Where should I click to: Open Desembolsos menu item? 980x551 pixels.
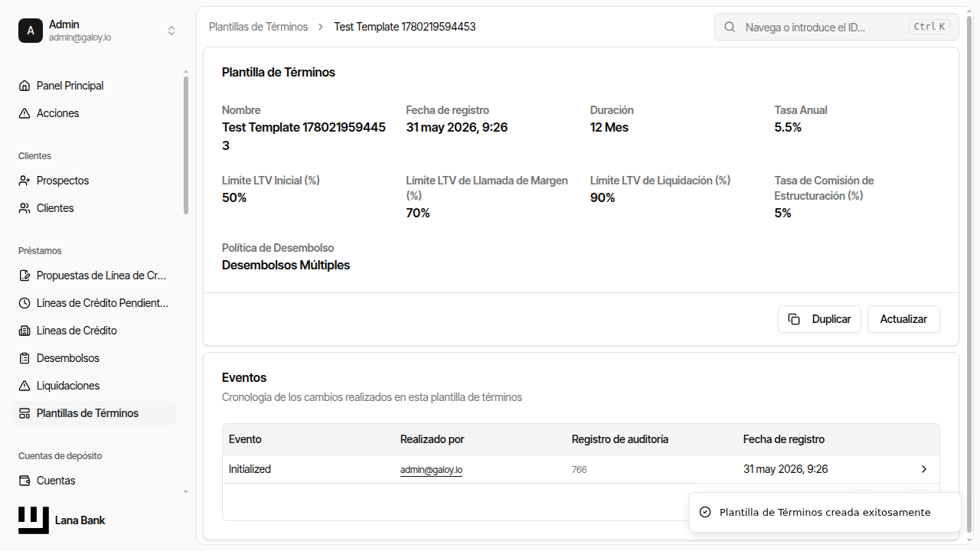click(94, 358)
